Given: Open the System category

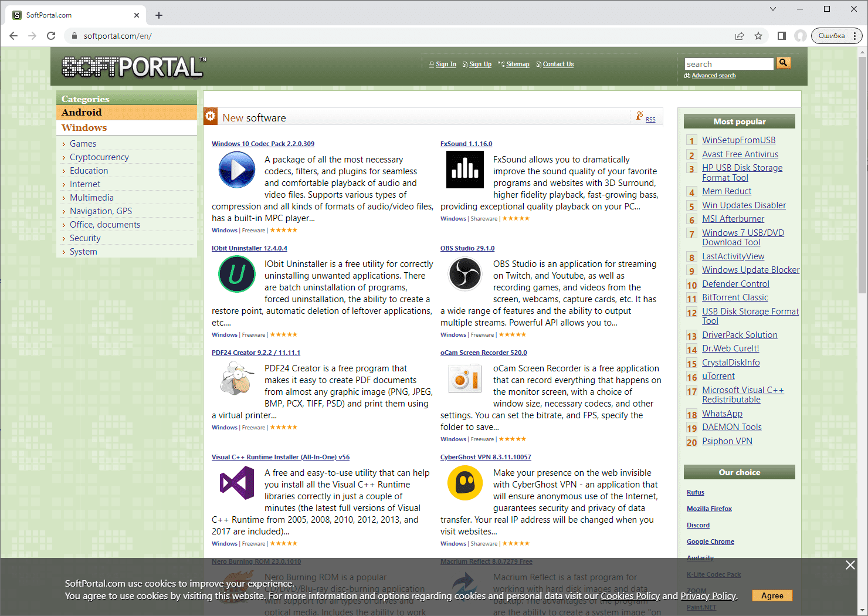Looking at the screenshot, I should tap(83, 252).
